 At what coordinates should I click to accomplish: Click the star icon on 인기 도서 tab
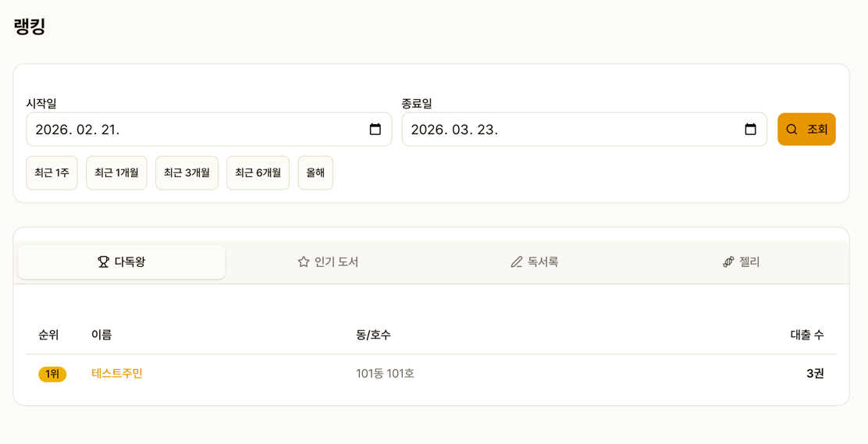click(304, 262)
